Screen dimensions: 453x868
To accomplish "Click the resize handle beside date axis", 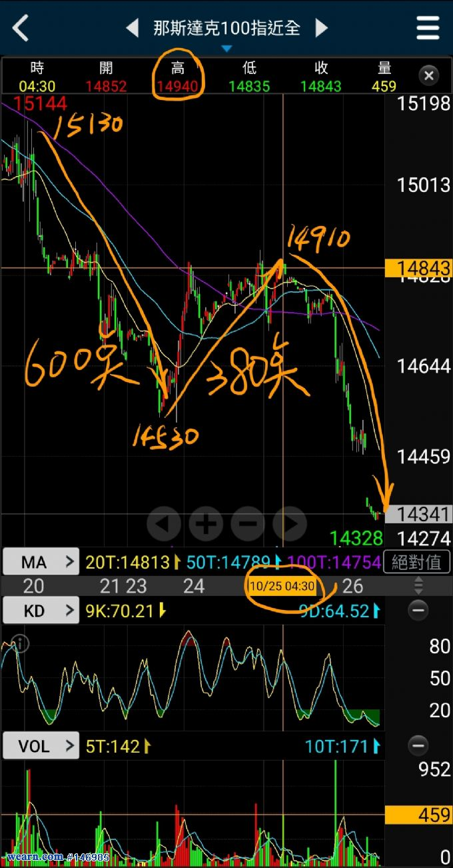I will tap(418, 586).
